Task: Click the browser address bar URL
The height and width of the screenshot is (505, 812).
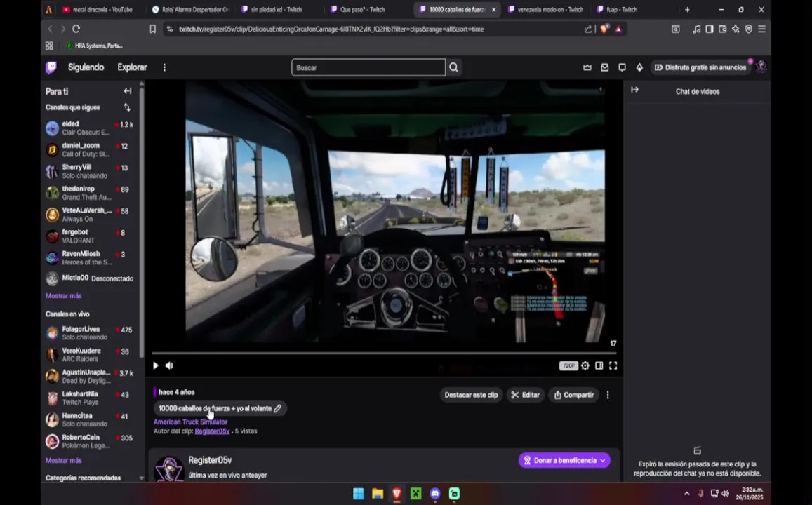Action: (331, 29)
